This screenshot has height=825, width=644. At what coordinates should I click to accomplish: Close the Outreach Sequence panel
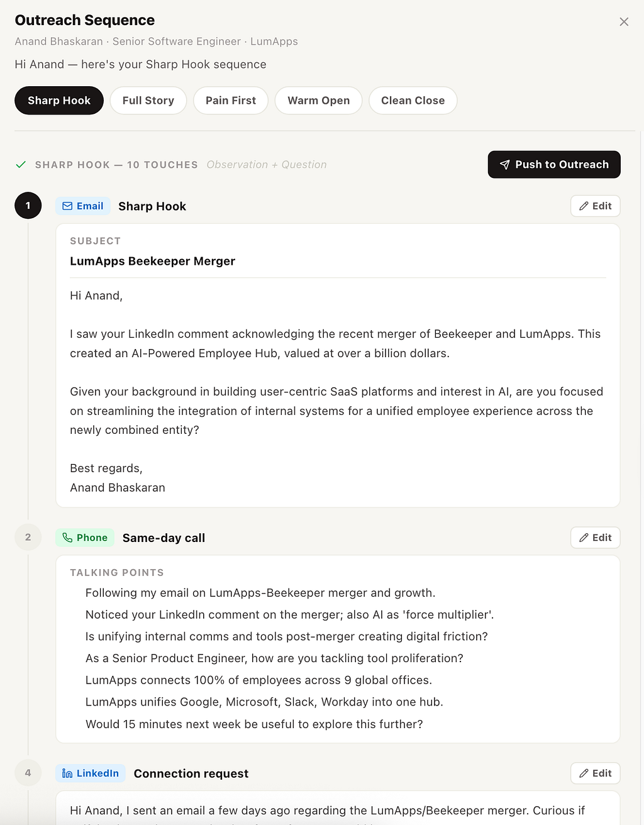click(624, 22)
